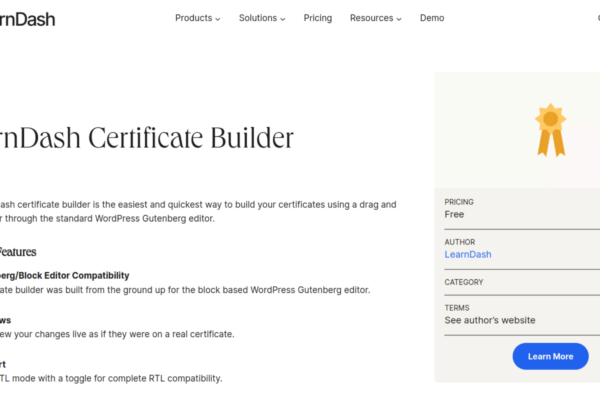Click the CATEGORY label in sidebar
This screenshot has height=400, width=600.
coord(464,282)
